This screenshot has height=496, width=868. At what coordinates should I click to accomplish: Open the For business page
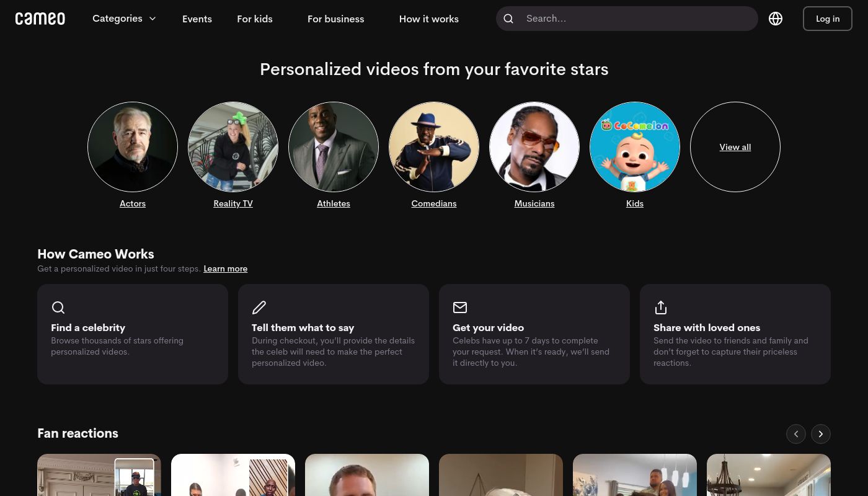pos(335,19)
